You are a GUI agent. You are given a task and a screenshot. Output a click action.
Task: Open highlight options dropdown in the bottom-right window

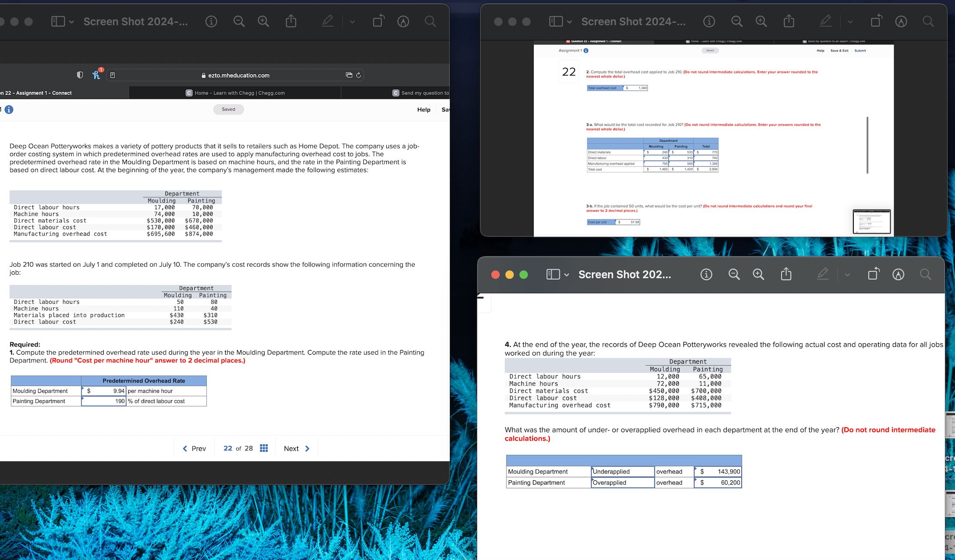(x=847, y=275)
